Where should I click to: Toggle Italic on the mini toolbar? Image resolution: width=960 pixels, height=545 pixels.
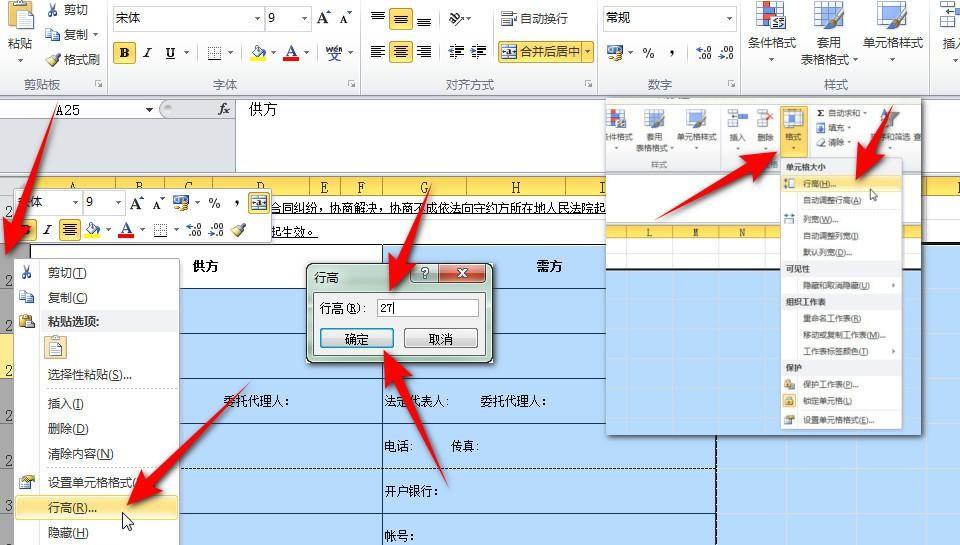coord(47,230)
